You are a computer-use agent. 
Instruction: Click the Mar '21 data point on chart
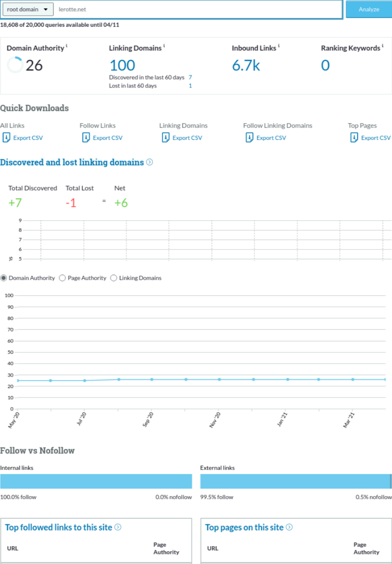click(353, 380)
